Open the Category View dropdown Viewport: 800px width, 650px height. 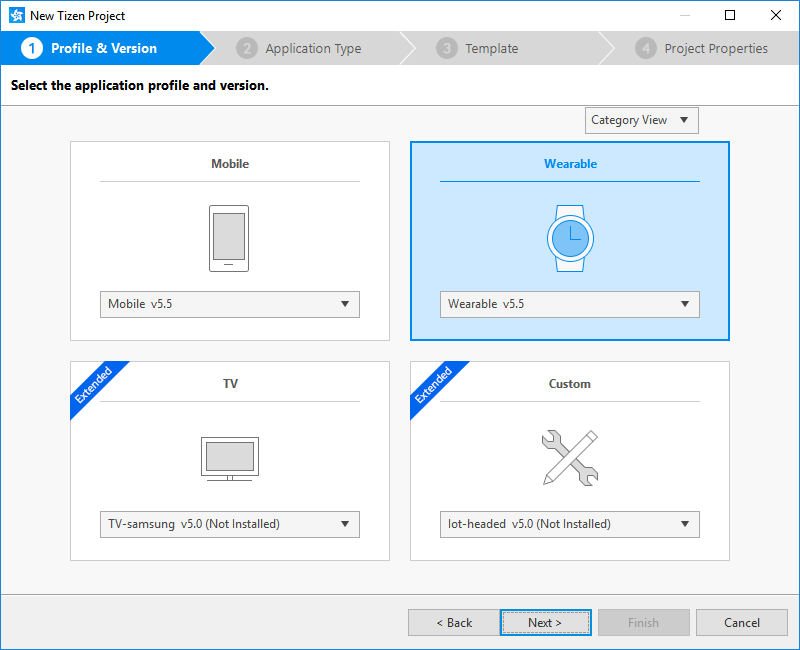point(641,120)
